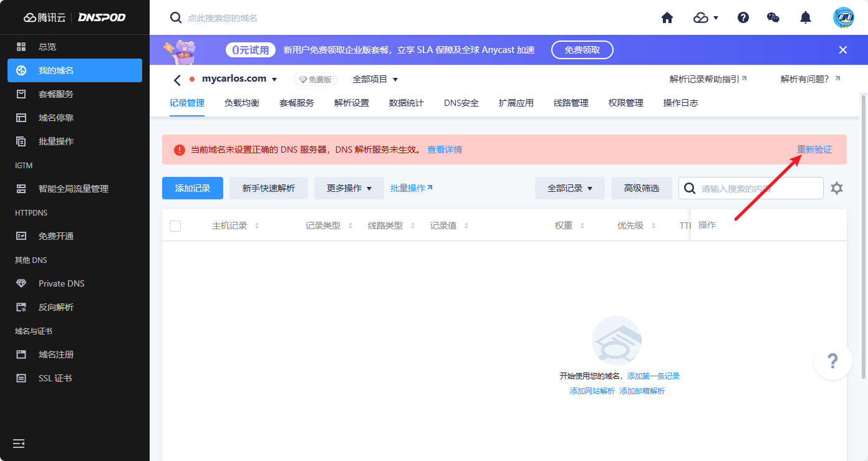The width and height of the screenshot is (868, 461).
Task: Click the 重新验证 link
Action: click(814, 150)
